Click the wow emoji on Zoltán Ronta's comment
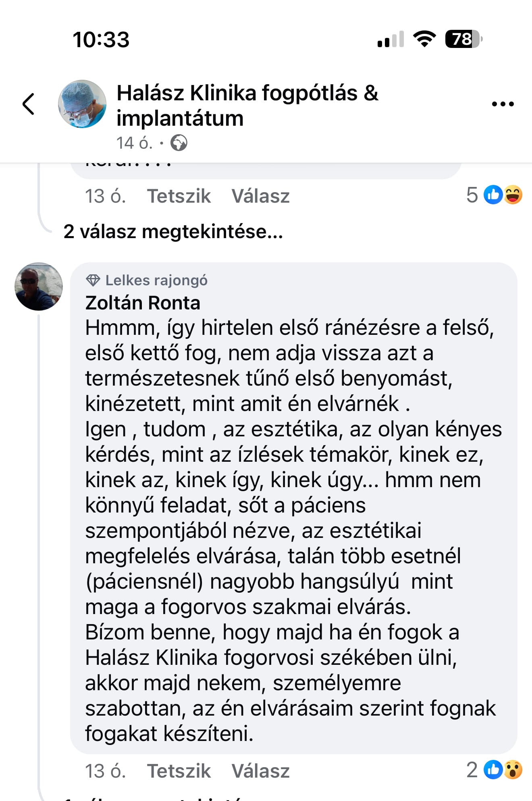The height and width of the screenshot is (801, 532). pos(513,770)
